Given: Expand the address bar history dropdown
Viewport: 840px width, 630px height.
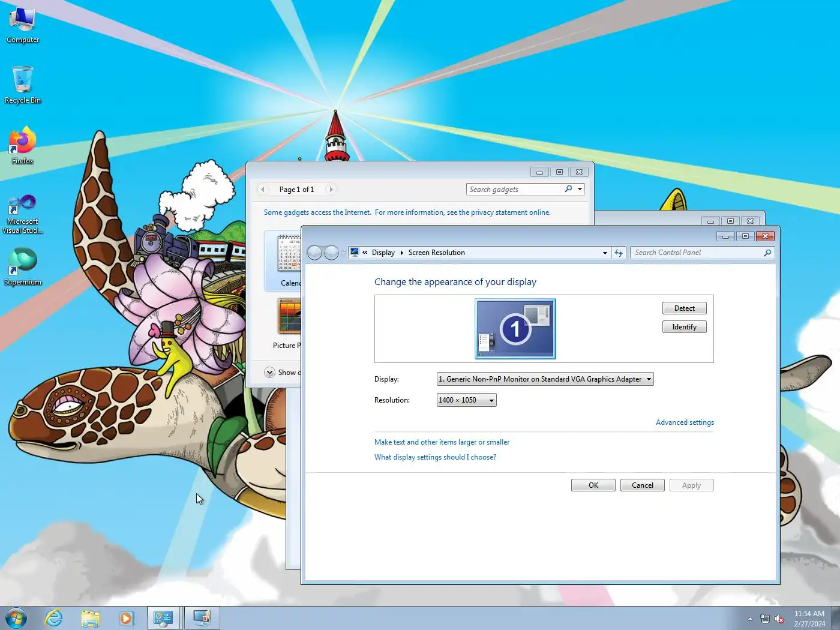Looking at the screenshot, I should [x=605, y=253].
